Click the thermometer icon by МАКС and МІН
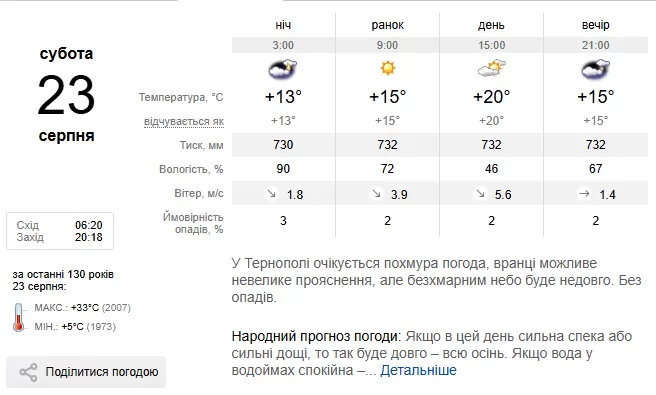Viewport: 656px width, 395px height. (x=18, y=317)
